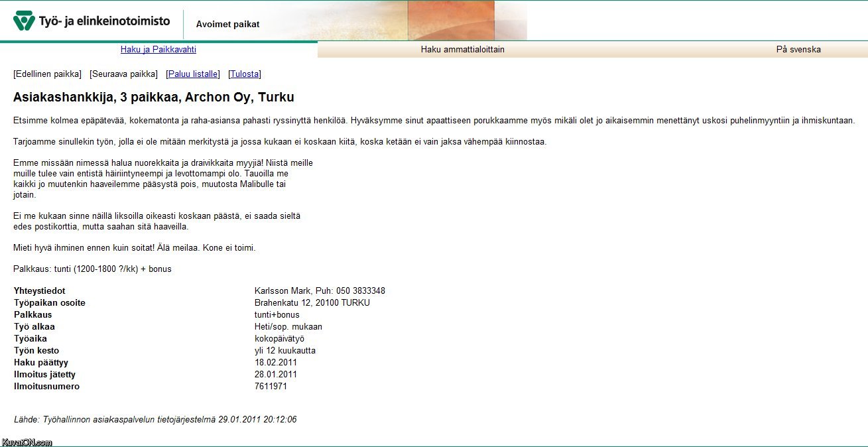Screen dimensions: 868x447
Task: Click the Paluu listalle link
Action: (192, 74)
